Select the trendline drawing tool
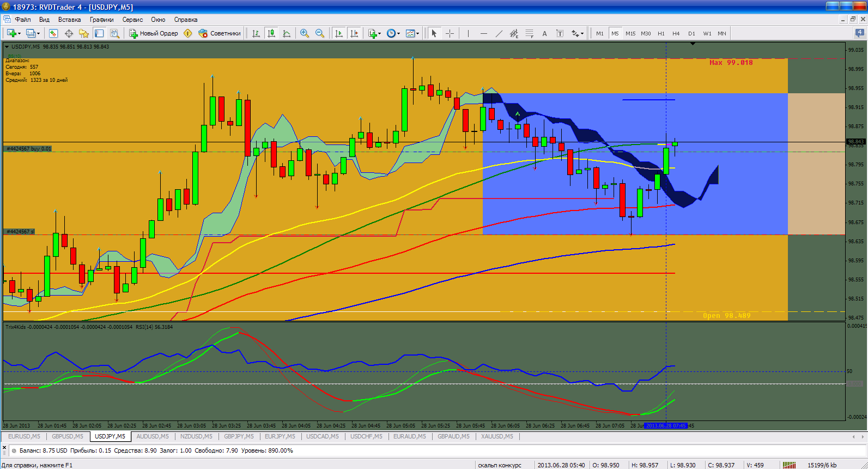868x469 pixels. 499,33
